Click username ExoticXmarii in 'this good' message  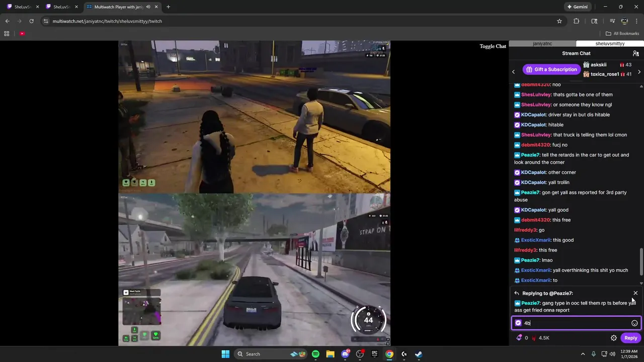[x=536, y=240]
